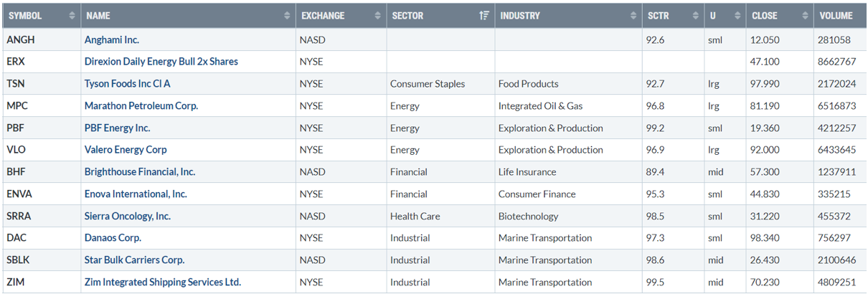The width and height of the screenshot is (868, 294).
Task: Click the active sort icon in the SECTOR header
Action: [x=484, y=16]
